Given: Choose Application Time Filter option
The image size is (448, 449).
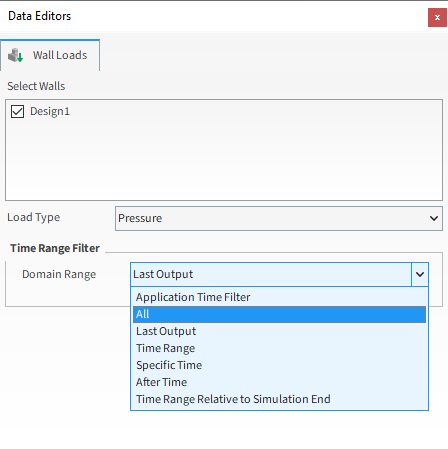Looking at the screenshot, I should coord(279,297).
